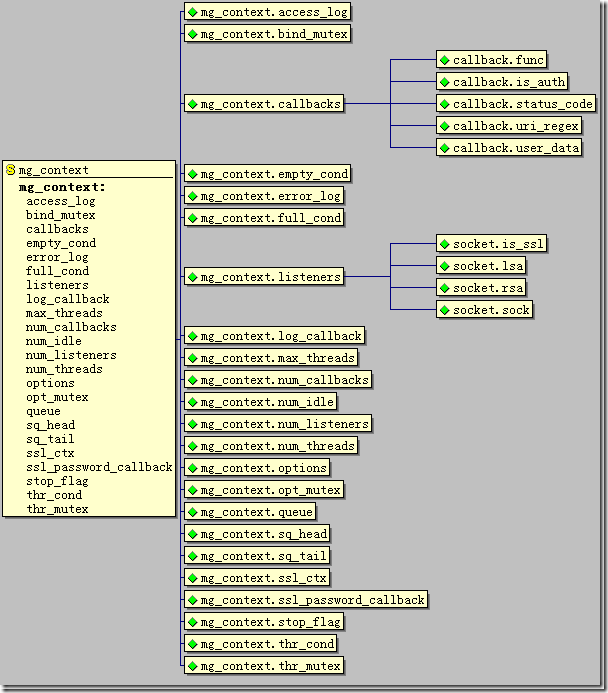Select the mg_context.sq_tail node label
This screenshot has width=608, height=693.
pos(264,556)
